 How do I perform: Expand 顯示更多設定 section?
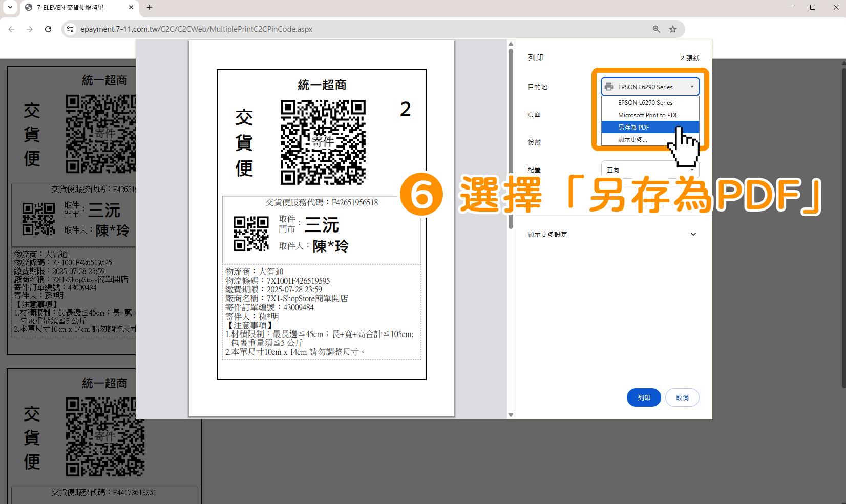click(612, 234)
